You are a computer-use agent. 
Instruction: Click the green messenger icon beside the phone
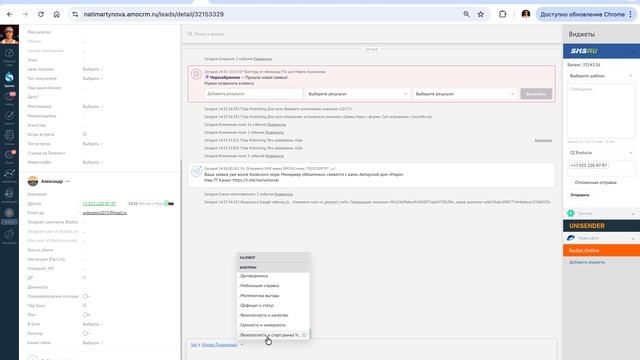click(167, 203)
